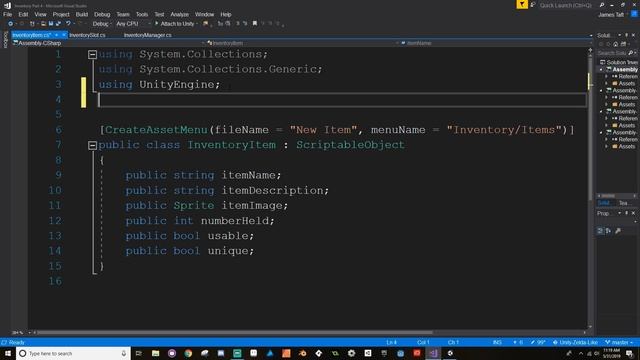Open Blender from the taskbar

[x=302, y=353]
